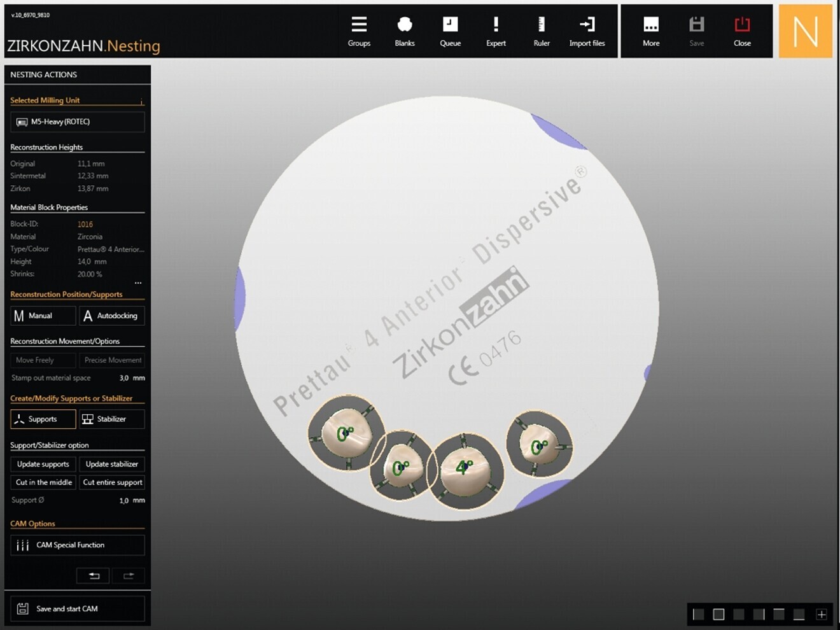Open the More options menu
The height and width of the screenshot is (630, 840).
[x=651, y=31]
